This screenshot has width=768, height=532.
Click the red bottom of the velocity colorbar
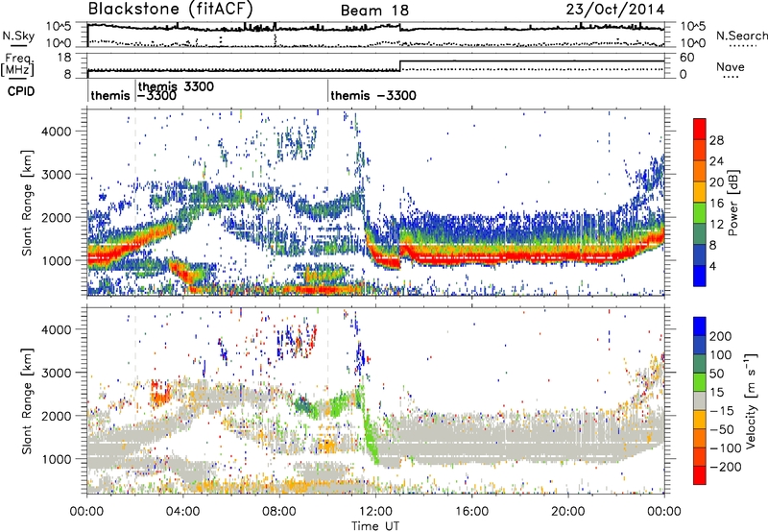pyautogui.click(x=700, y=475)
